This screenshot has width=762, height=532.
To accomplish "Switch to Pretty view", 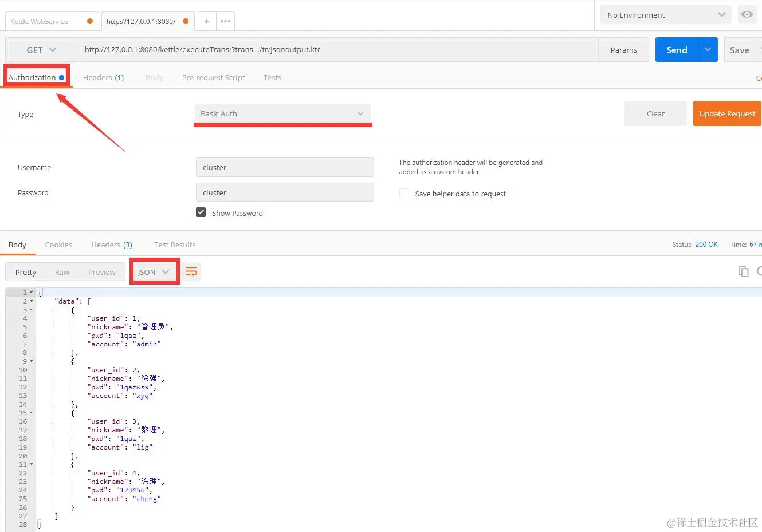I will [x=26, y=272].
